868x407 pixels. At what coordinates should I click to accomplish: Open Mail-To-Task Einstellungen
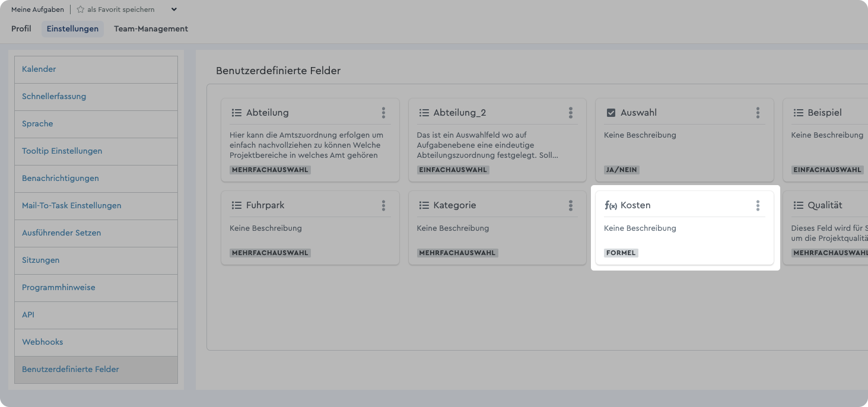[96, 206]
